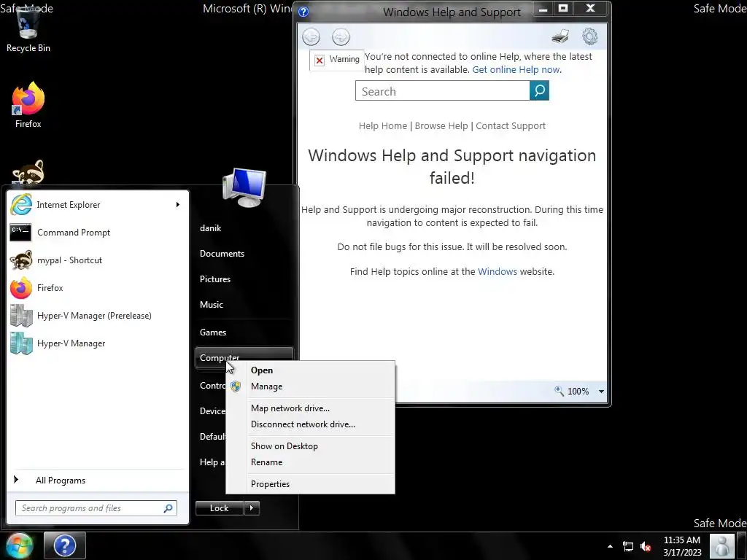Click the user account picture in Start menu

(x=244, y=187)
